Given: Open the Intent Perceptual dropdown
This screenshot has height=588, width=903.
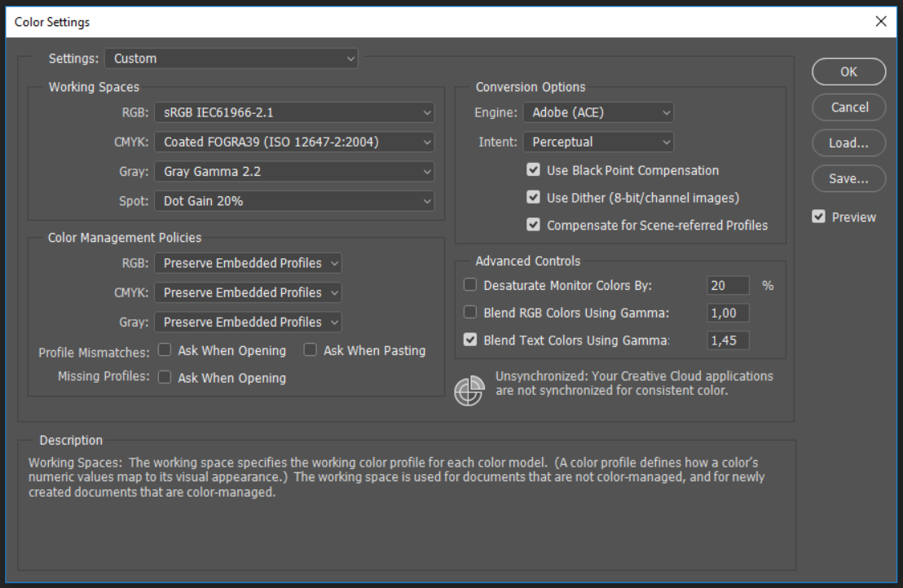Looking at the screenshot, I should [x=598, y=142].
